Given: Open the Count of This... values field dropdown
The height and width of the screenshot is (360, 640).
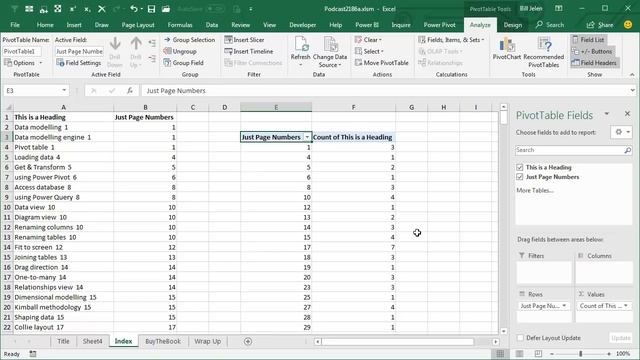Looking at the screenshot, I should [x=626, y=306].
